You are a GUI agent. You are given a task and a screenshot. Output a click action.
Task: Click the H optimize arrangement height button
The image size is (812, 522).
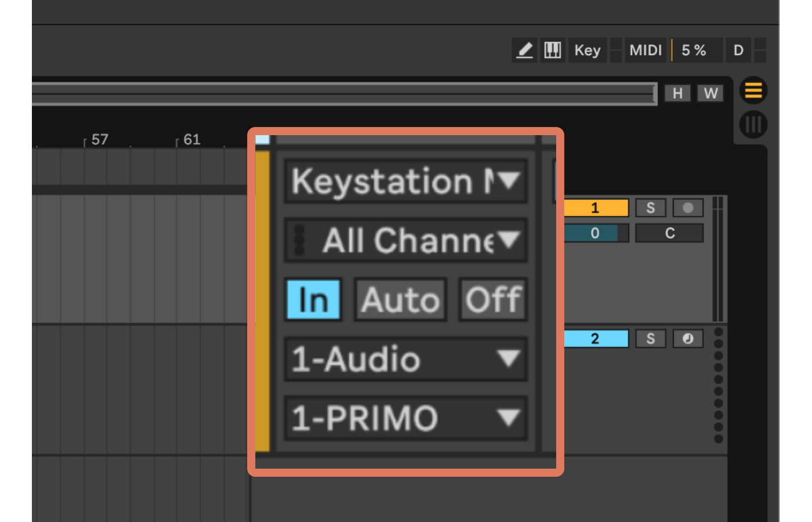(x=677, y=93)
